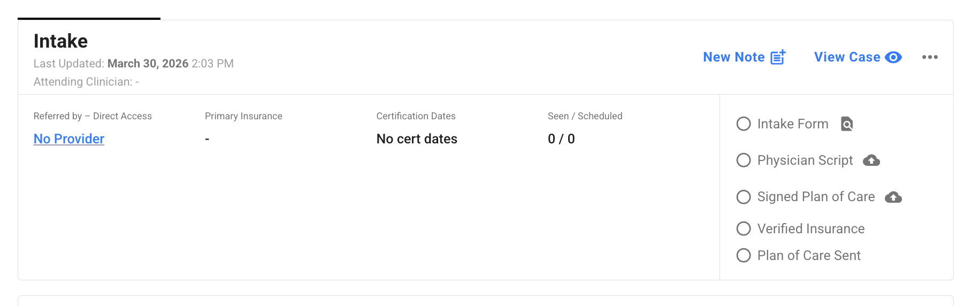980x306 pixels.
Task: Click the Physician Script upload cloud icon
Action: pos(871,160)
